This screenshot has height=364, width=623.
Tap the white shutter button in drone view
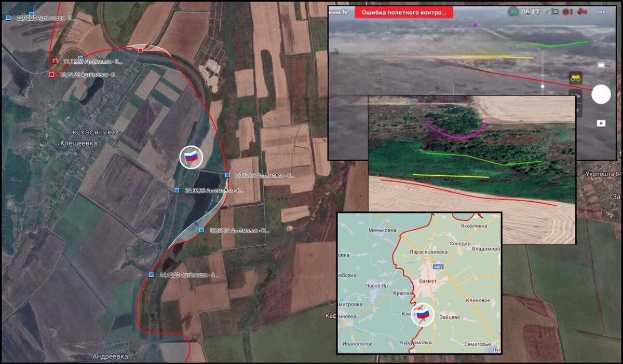pyautogui.click(x=601, y=94)
